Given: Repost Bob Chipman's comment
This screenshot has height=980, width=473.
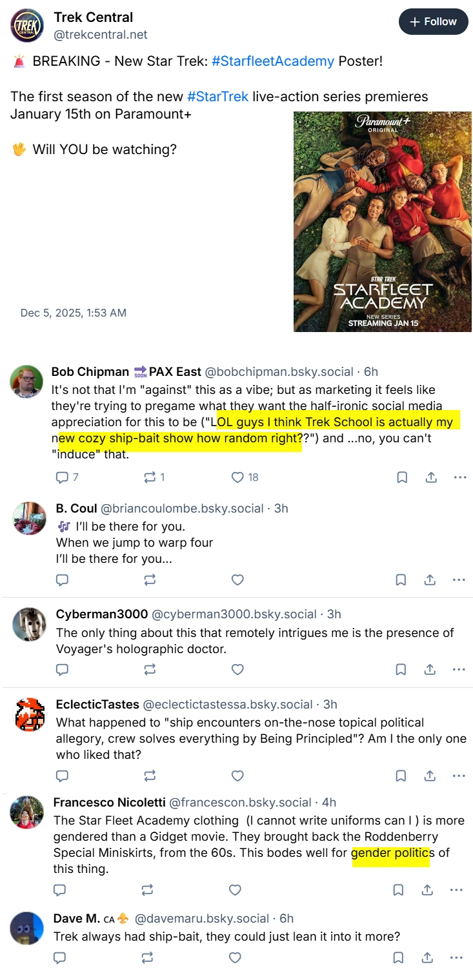Looking at the screenshot, I should pos(154,477).
